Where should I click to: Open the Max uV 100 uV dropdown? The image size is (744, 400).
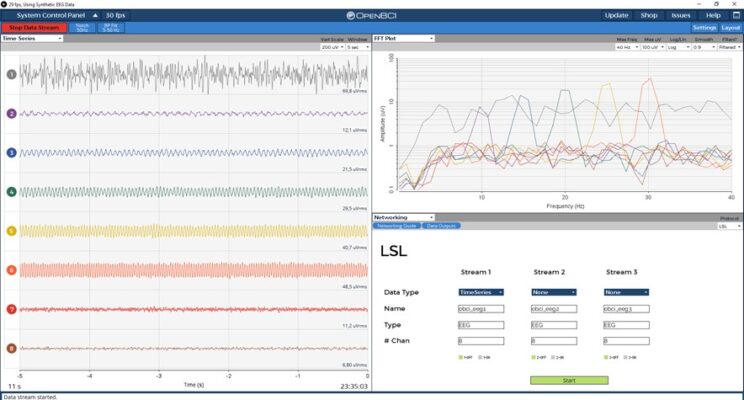(653, 47)
